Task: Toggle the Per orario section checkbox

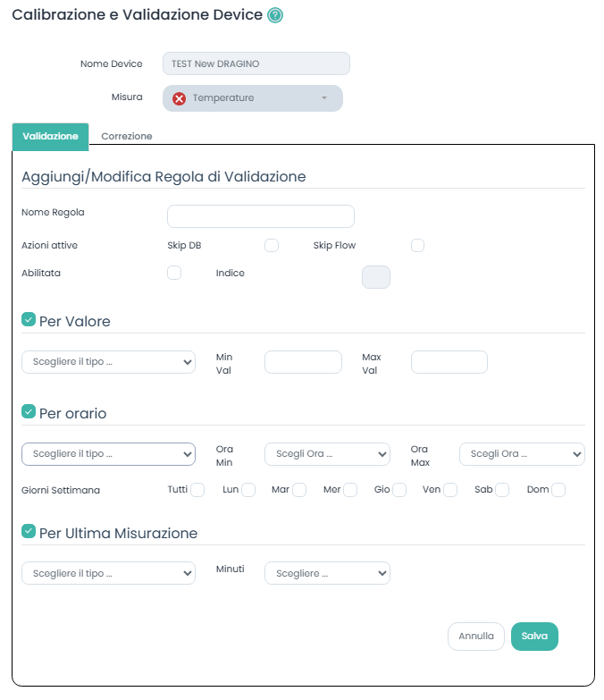Action: tap(29, 412)
